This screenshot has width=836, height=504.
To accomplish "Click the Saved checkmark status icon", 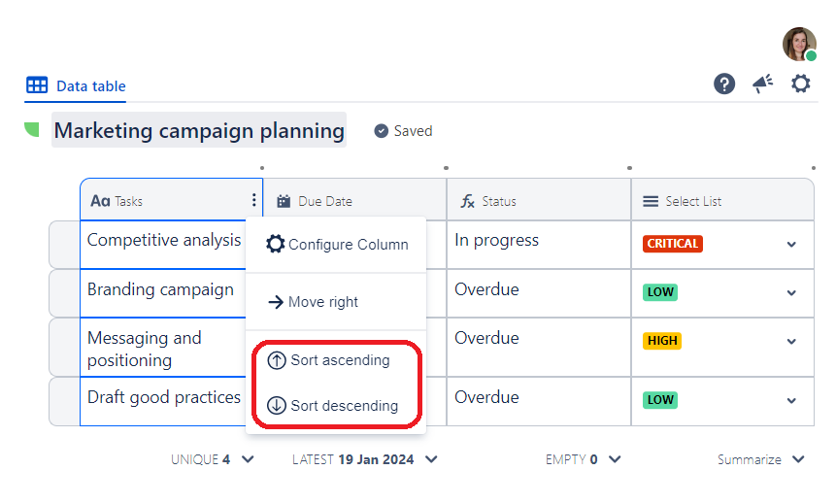I will pyautogui.click(x=382, y=131).
